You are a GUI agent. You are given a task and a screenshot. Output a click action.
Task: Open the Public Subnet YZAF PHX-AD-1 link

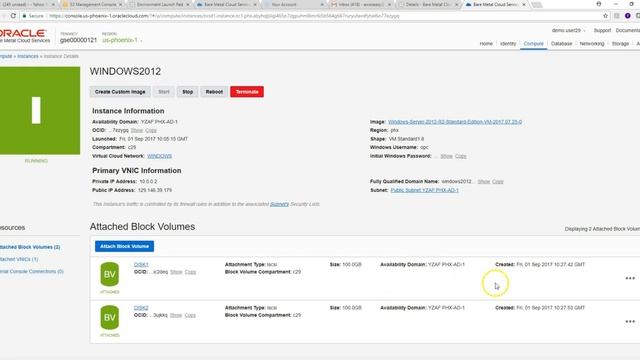pos(424,190)
